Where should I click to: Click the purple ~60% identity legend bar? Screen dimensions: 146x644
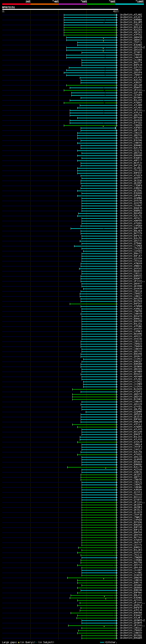(x=73, y=4)
